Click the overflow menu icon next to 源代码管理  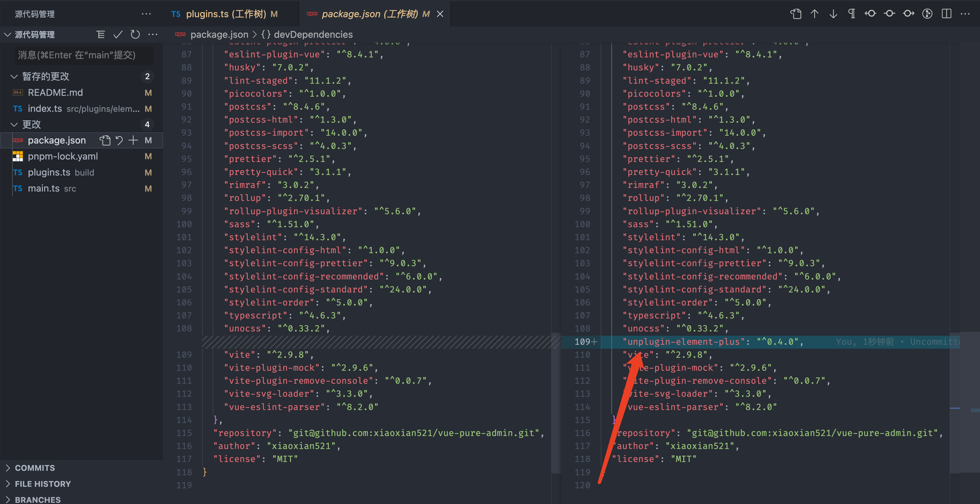[147, 14]
